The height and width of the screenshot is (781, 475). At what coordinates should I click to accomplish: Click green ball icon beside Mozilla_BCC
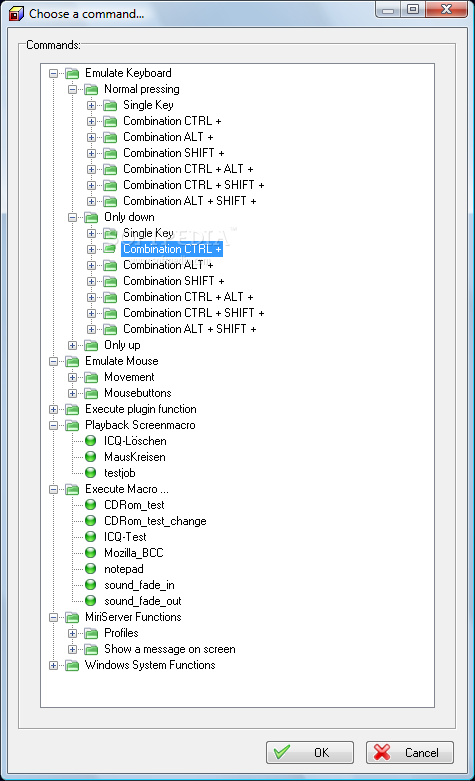coord(91,552)
